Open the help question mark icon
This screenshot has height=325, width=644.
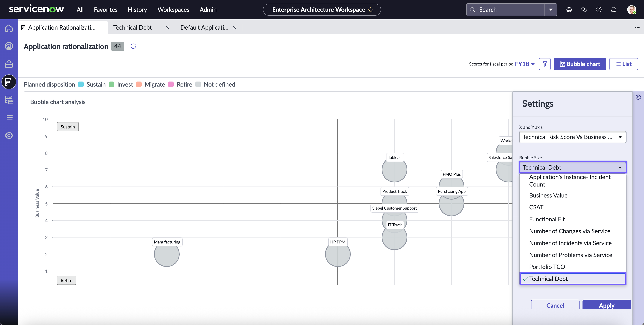coord(599,10)
